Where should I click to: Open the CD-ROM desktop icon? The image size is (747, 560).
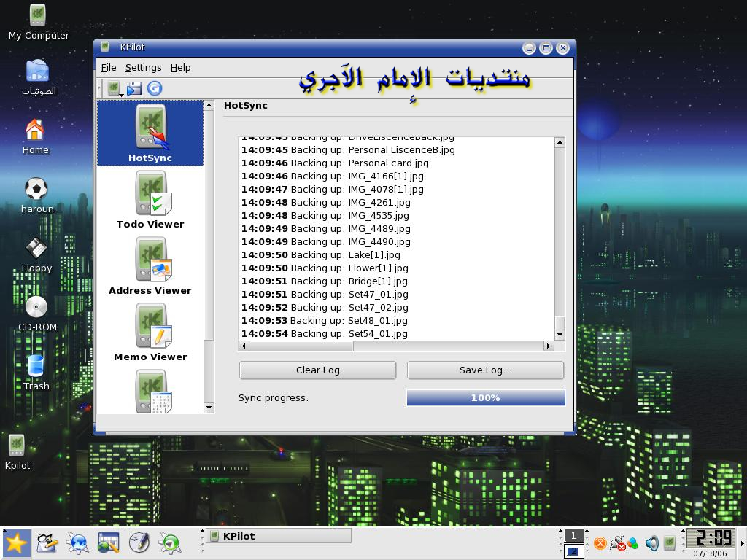(x=36, y=314)
